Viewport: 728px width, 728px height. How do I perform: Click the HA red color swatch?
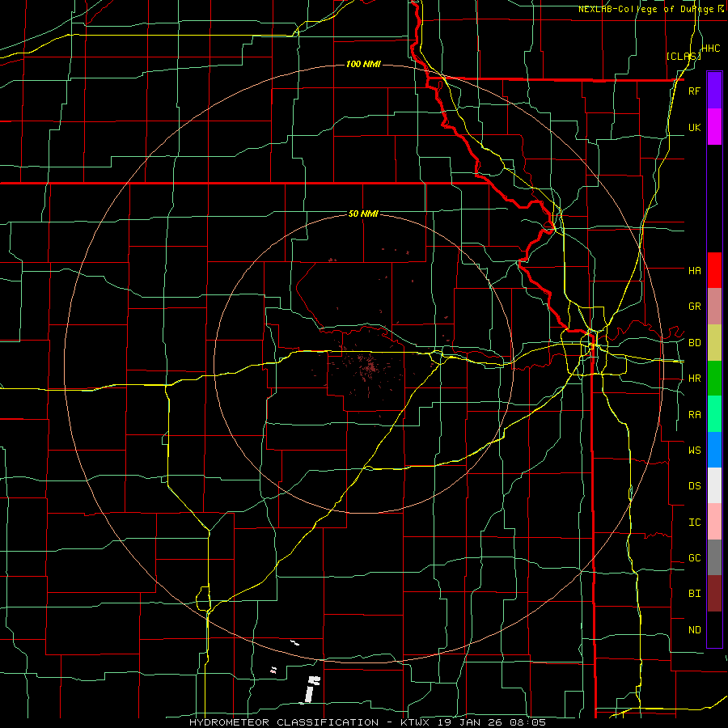coord(714,270)
